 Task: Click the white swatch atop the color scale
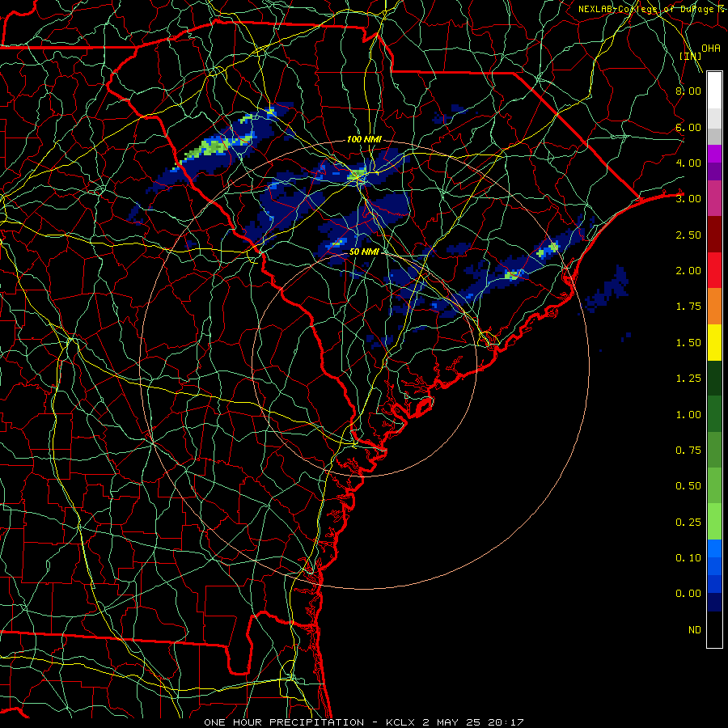coord(714,91)
